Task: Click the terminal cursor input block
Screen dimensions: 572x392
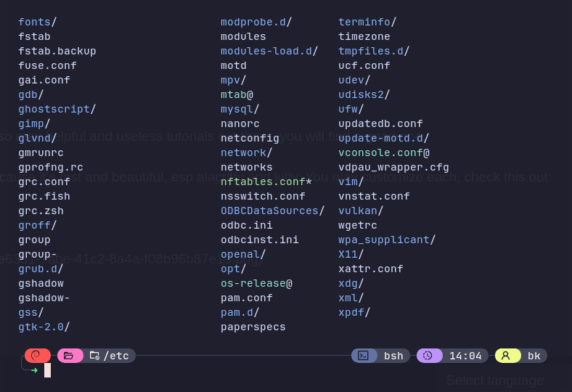Action: coord(47,370)
